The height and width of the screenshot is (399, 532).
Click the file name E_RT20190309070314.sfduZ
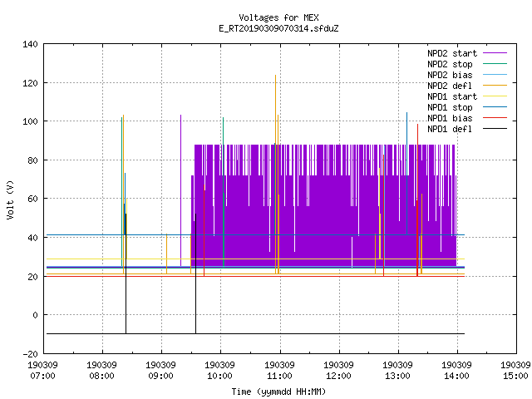pyautogui.click(x=278, y=28)
